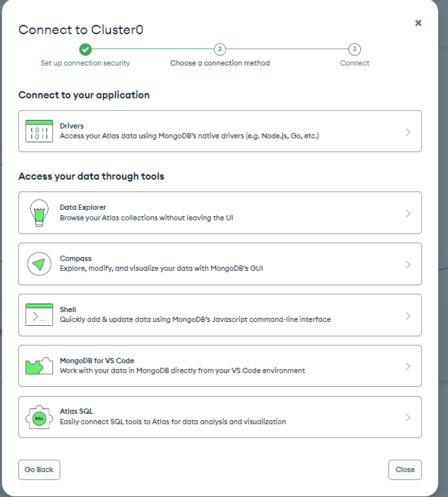Click the Data Explorer lightbulb icon

point(39,212)
